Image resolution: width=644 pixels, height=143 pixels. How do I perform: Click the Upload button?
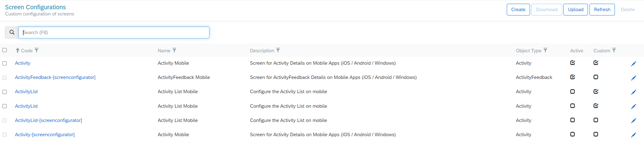[x=576, y=10]
